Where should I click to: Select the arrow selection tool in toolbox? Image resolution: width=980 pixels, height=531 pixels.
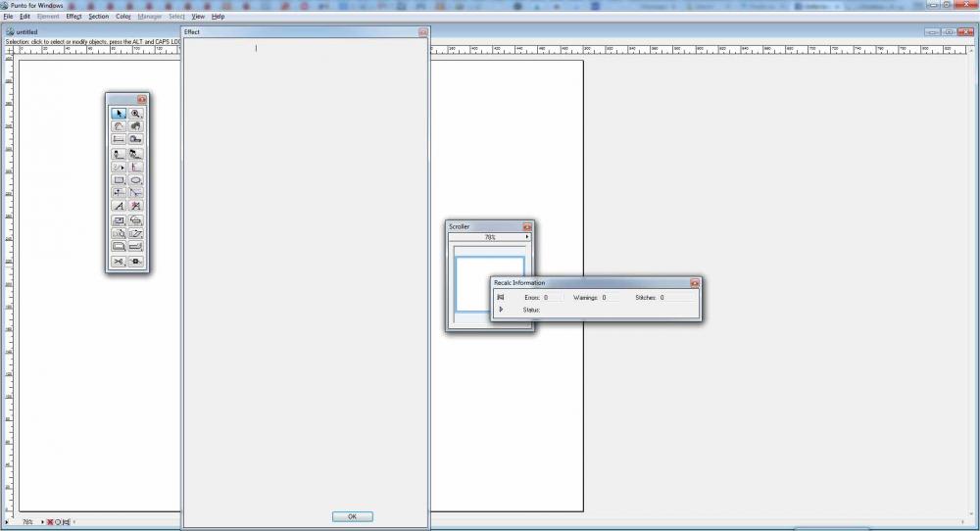coord(118,114)
